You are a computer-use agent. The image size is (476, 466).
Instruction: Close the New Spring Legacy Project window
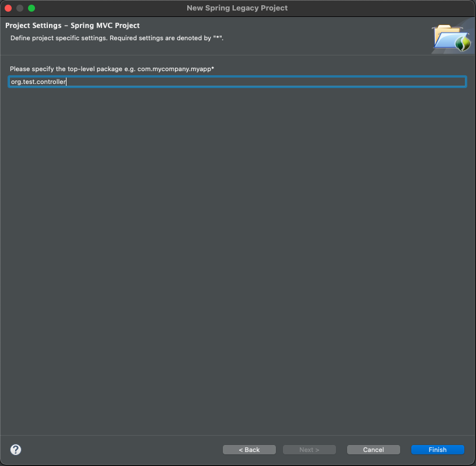[8, 8]
